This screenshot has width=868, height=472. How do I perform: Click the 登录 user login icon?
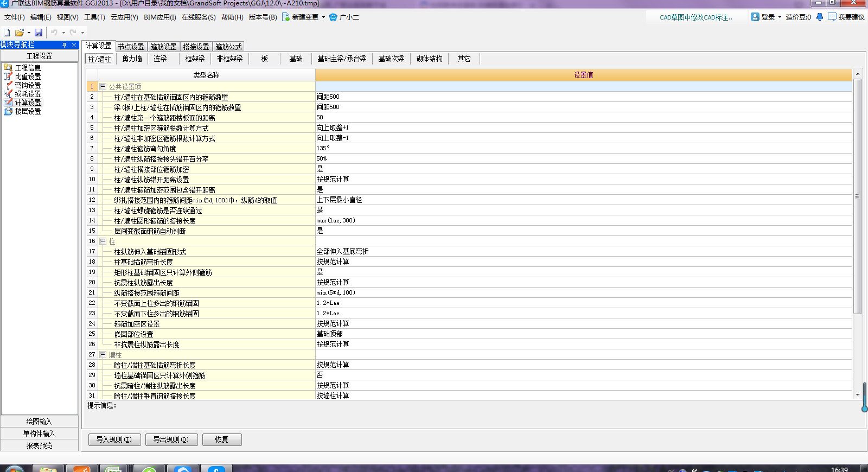pyautogui.click(x=755, y=17)
